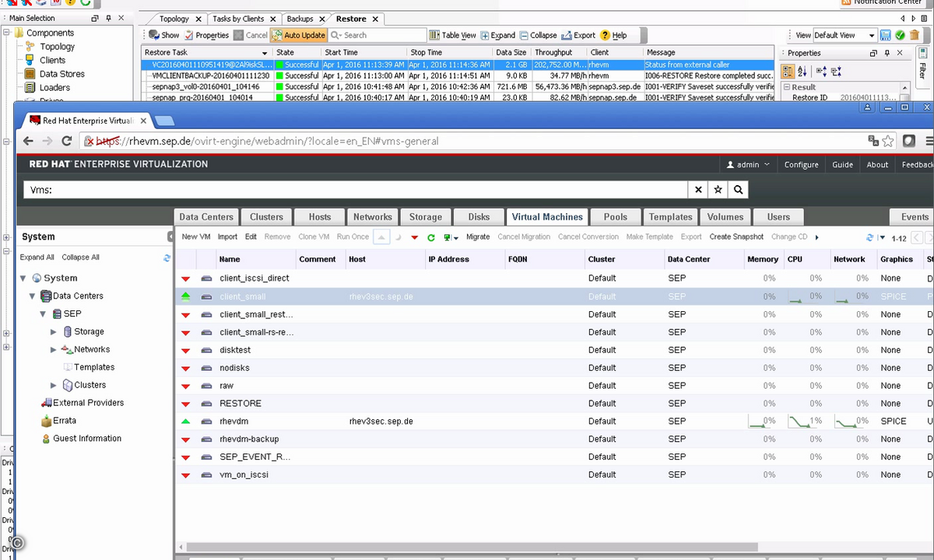Click the suspend VM moon icon
Viewport: 934px width, 560px height.
coord(399,237)
